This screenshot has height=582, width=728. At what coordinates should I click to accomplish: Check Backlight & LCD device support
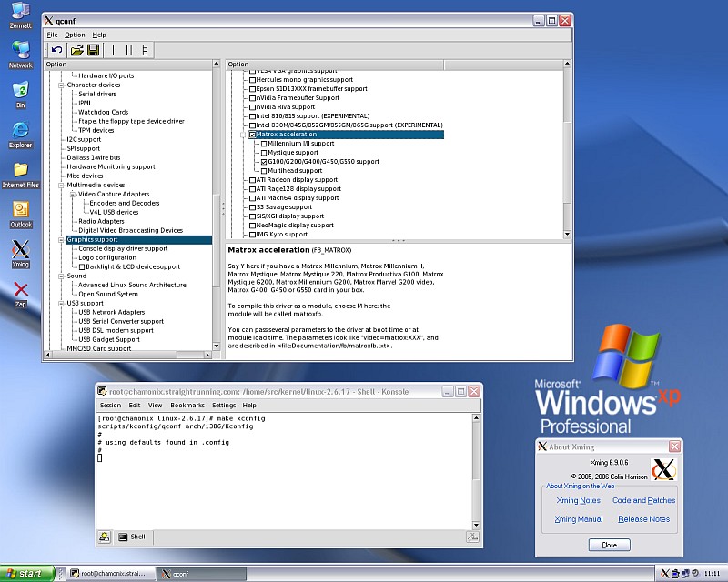82,266
